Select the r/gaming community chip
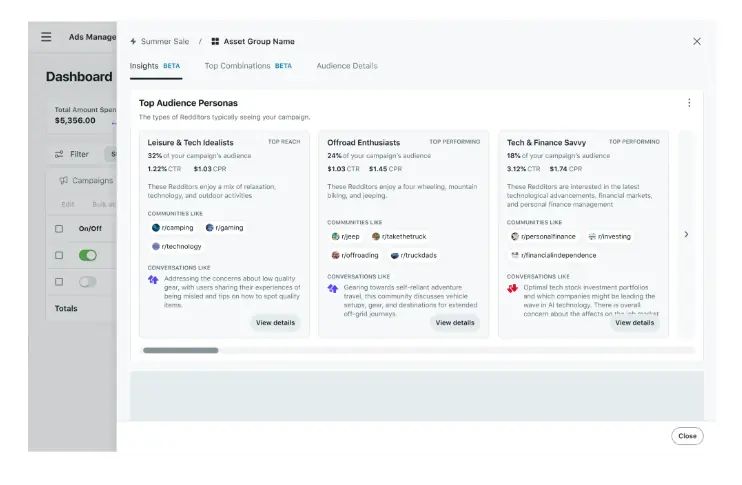 pyautogui.click(x=224, y=228)
